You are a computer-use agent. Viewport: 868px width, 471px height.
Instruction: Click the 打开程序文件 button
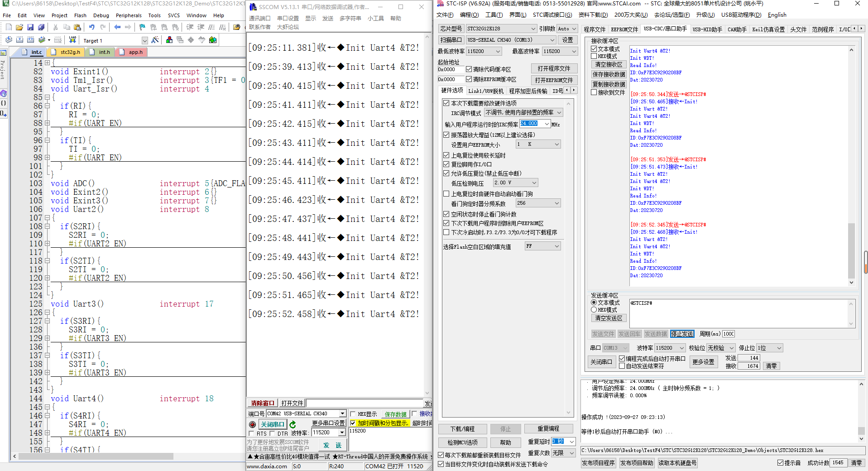pyautogui.click(x=554, y=68)
